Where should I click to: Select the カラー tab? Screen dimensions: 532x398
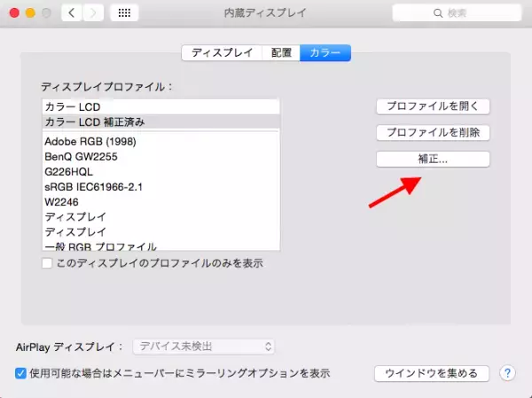(325, 52)
